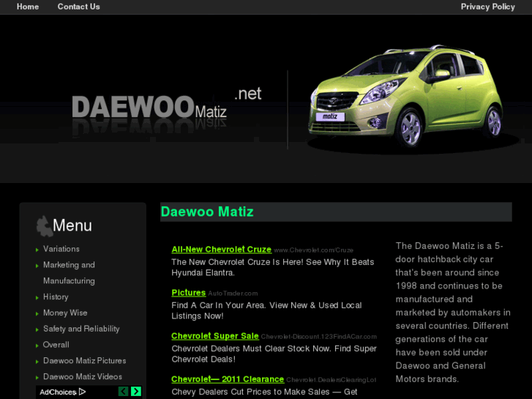Click the arrow bullet beside History
The height and width of the screenshot is (399, 532).
(37, 298)
